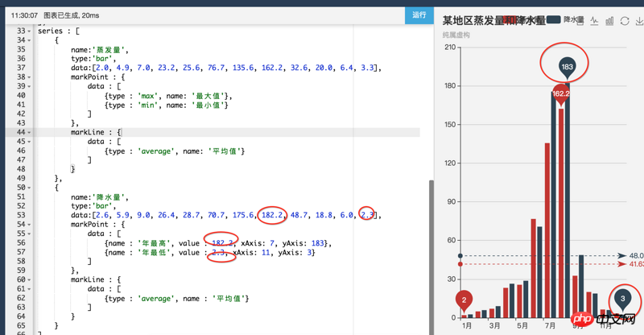
Task: Click xAxis: 11 on line 57
Action: [251, 252]
